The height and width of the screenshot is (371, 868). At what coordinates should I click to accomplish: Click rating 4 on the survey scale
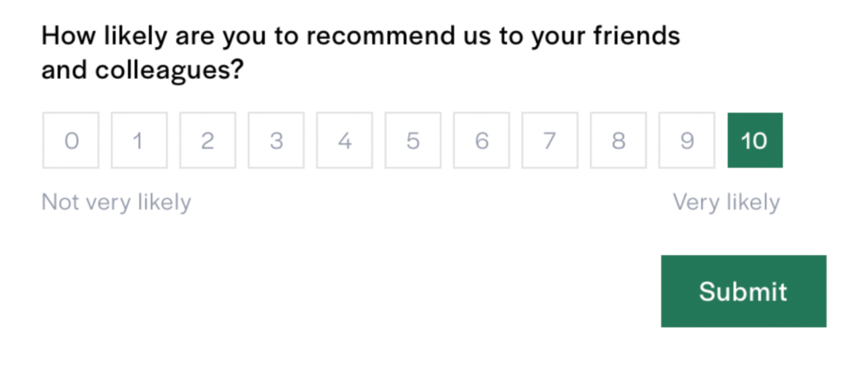coord(344,141)
